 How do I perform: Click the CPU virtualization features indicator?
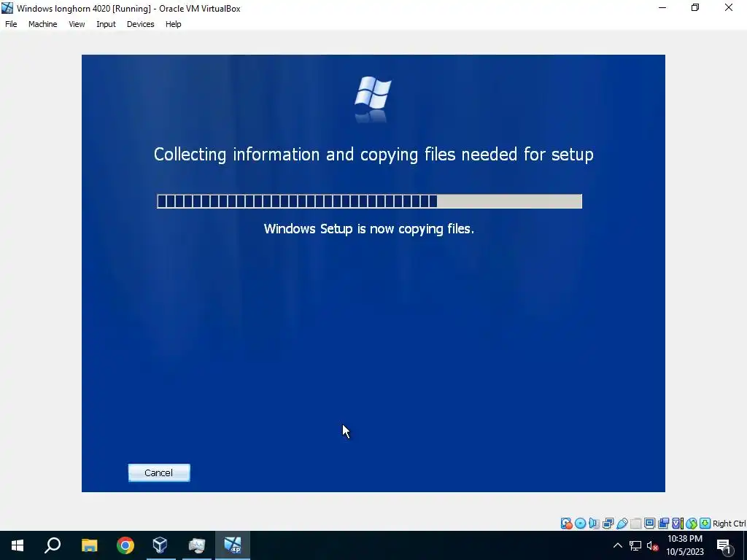pos(678,524)
